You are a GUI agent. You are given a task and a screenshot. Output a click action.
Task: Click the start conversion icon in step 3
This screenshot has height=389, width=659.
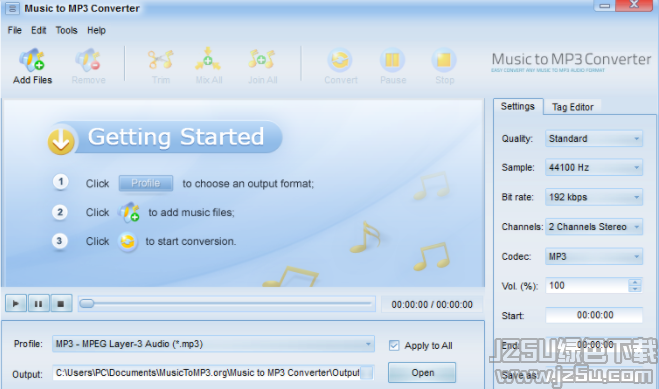(127, 242)
